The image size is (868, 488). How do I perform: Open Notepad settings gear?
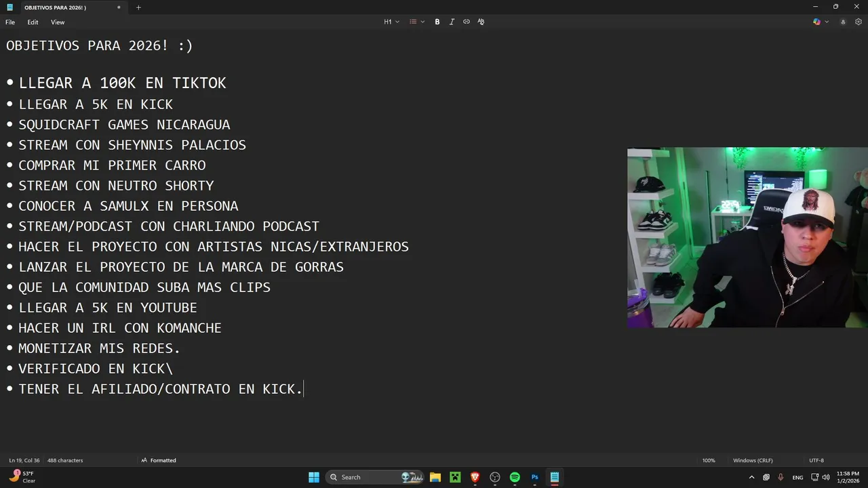click(858, 22)
